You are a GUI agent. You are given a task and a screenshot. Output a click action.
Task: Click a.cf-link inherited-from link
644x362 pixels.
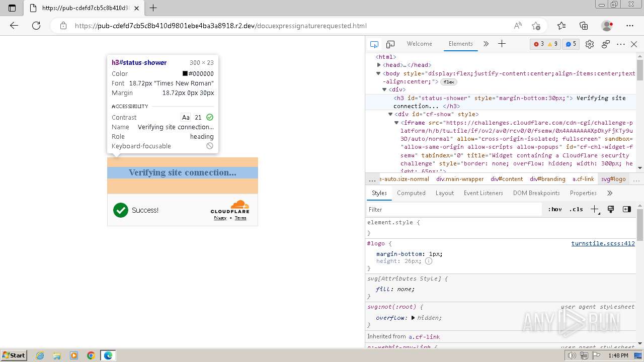pos(424,337)
